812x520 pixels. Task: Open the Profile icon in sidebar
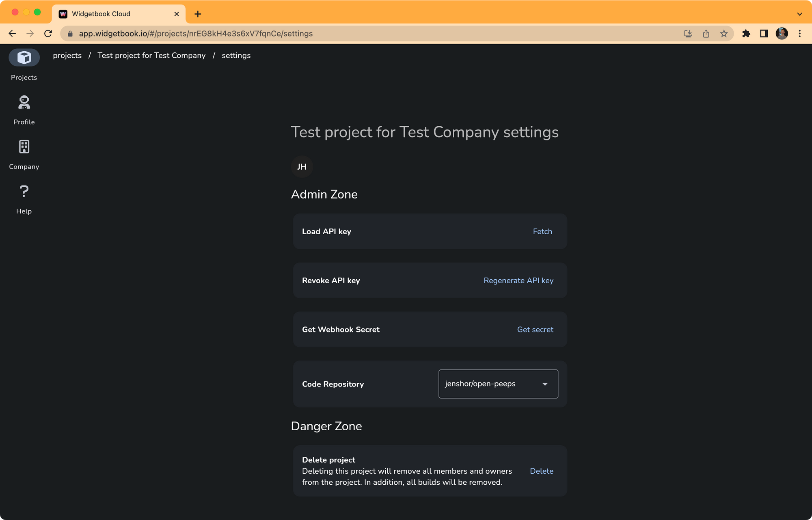pyautogui.click(x=24, y=103)
